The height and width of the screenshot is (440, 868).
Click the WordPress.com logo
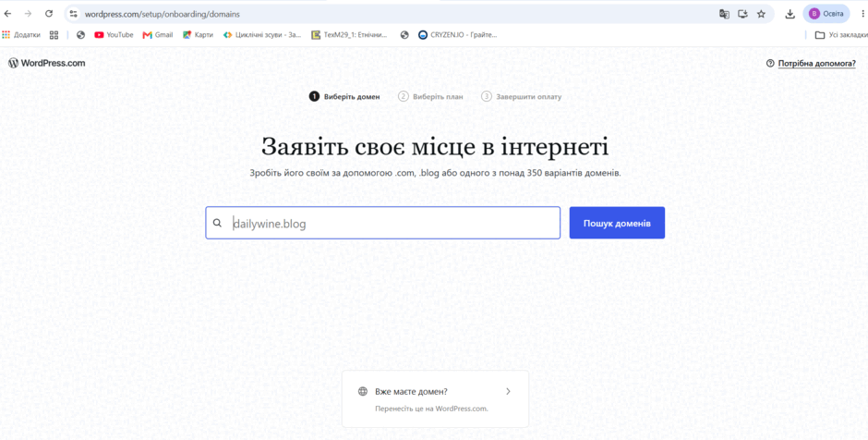click(x=47, y=63)
